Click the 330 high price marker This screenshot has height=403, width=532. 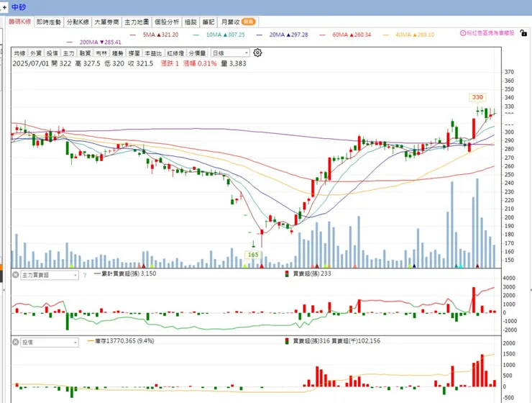(x=477, y=97)
